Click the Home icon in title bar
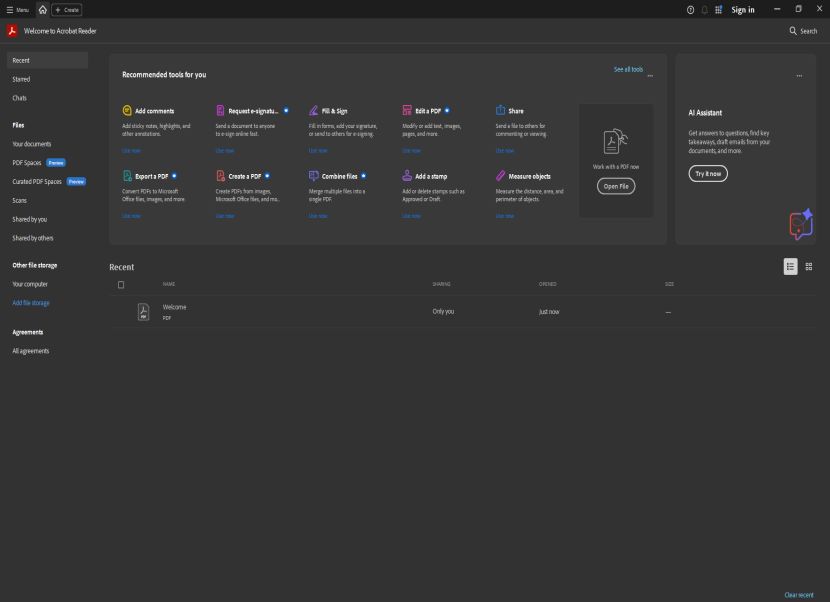 coord(43,10)
